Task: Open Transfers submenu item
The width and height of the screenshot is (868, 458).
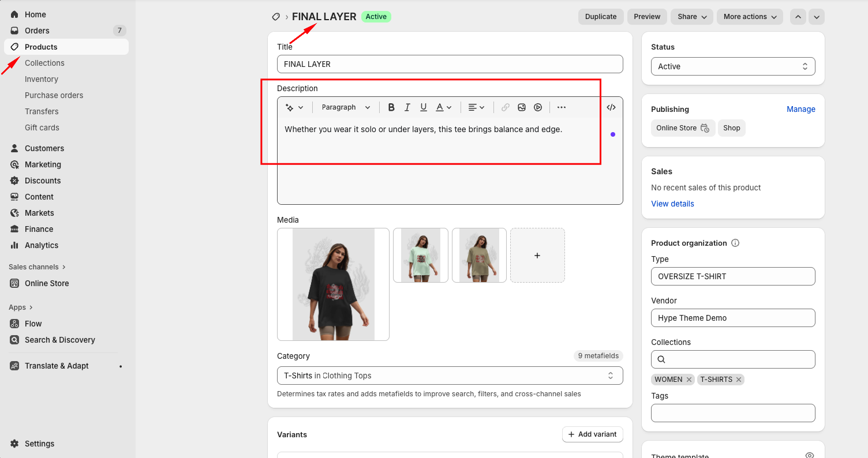Action: (x=42, y=111)
